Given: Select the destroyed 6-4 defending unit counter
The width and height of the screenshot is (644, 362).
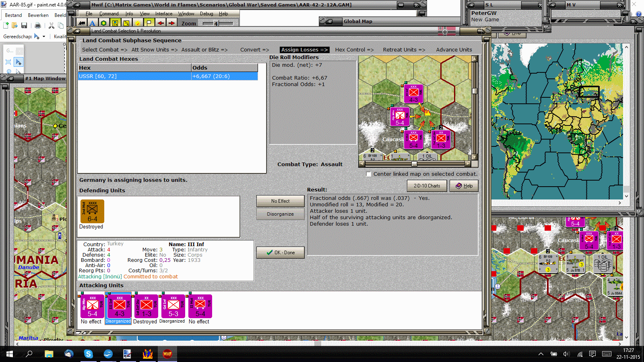Looking at the screenshot, I should click(92, 211).
